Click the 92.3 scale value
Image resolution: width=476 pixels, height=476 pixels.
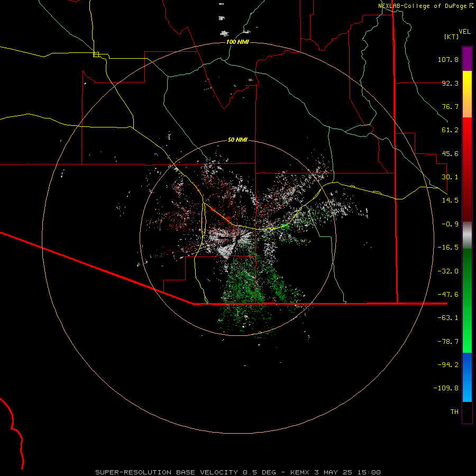click(450, 83)
